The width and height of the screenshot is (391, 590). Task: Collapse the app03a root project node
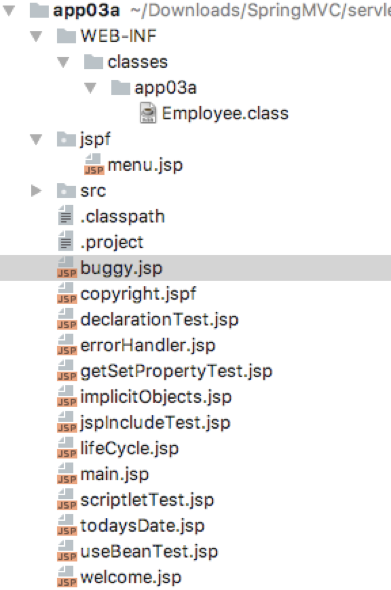coord(9,11)
